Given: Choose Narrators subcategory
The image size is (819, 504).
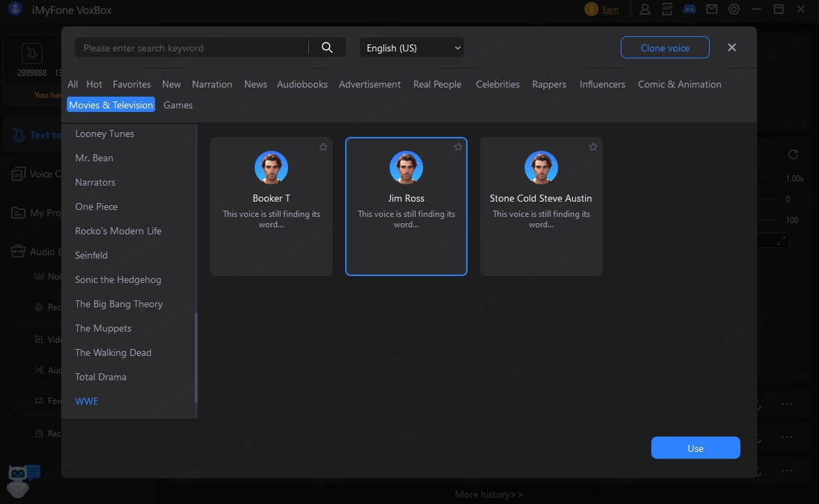Looking at the screenshot, I should click(x=95, y=182).
